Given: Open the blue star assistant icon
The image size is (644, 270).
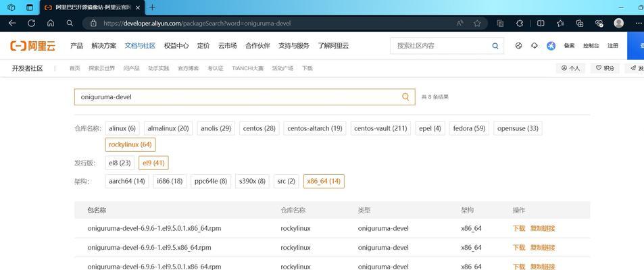Looking at the screenshot, I should pyautogui.click(x=551, y=45).
